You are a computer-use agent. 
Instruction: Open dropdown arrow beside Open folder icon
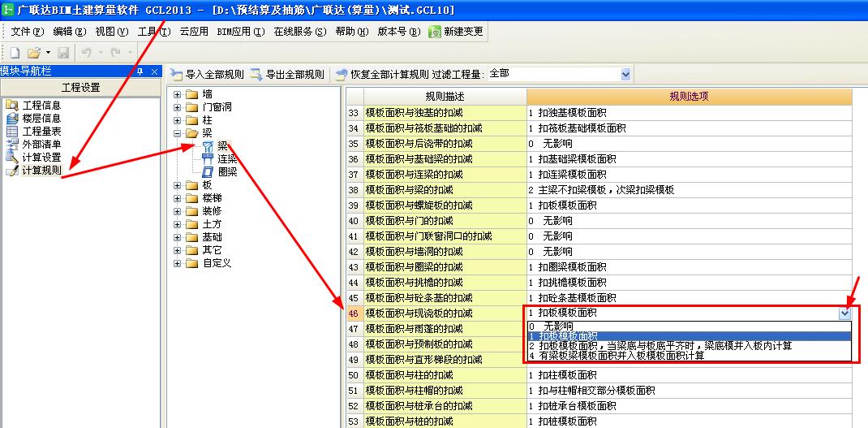[48, 53]
